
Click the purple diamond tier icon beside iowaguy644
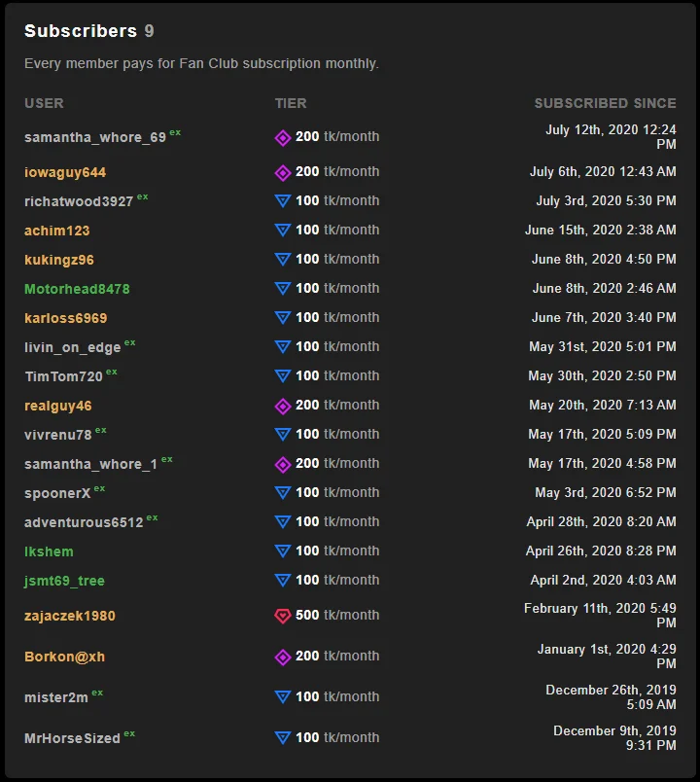283,172
